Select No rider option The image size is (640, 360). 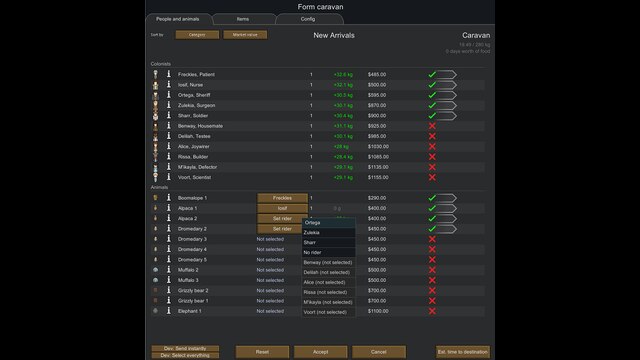point(329,252)
